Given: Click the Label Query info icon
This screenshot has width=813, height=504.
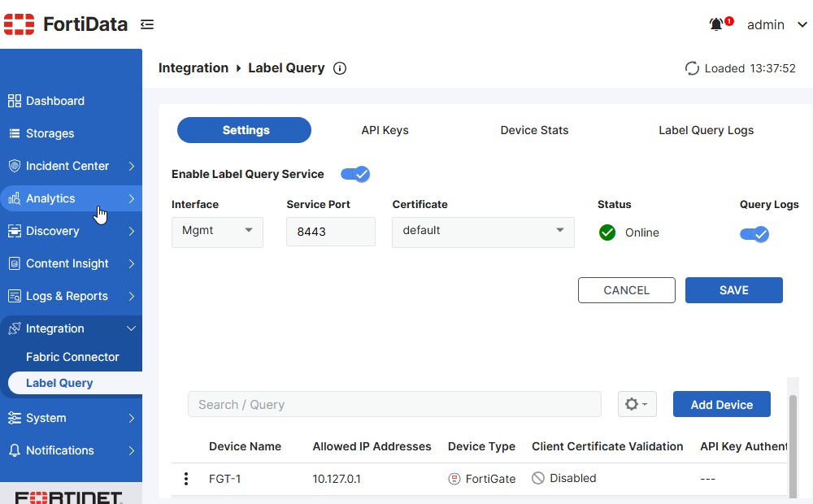Looking at the screenshot, I should pyautogui.click(x=340, y=68).
